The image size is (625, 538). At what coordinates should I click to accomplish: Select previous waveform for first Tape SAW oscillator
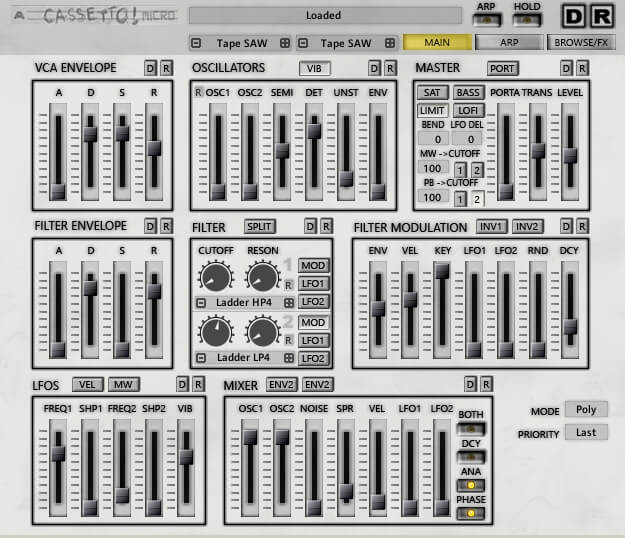pyautogui.click(x=196, y=43)
